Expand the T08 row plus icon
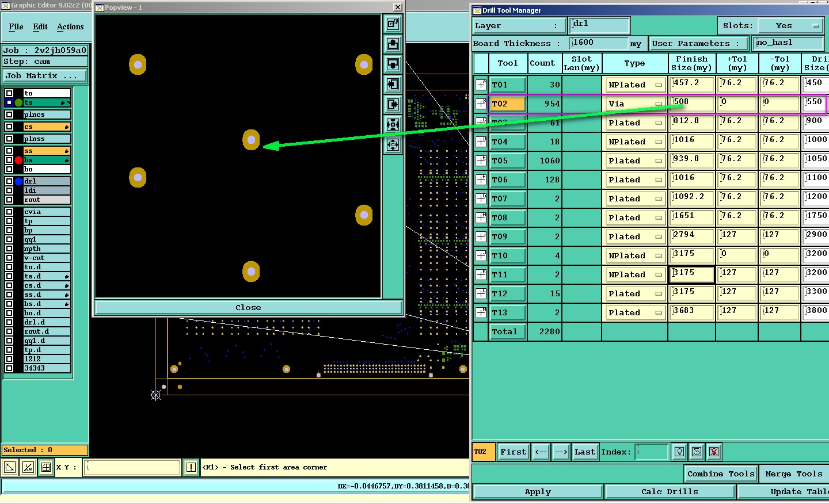Image resolution: width=829 pixels, height=504 pixels. tap(481, 217)
